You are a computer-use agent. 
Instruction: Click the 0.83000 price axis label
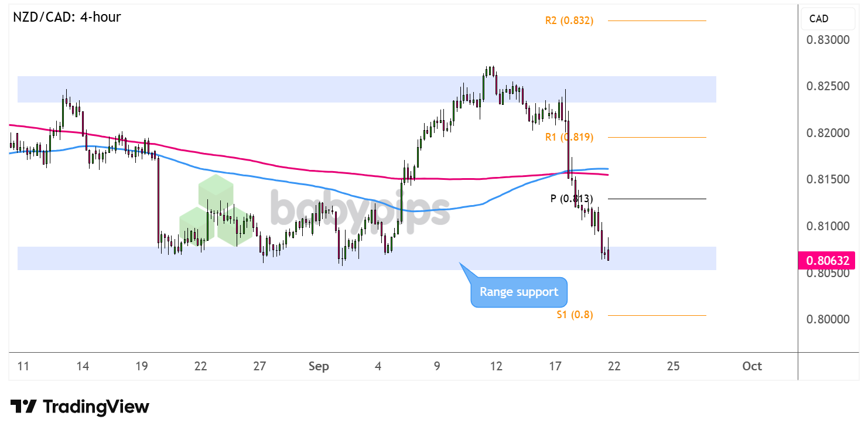(x=828, y=41)
